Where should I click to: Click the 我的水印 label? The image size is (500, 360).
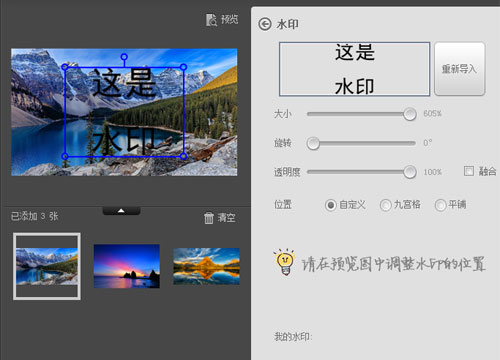(x=293, y=337)
